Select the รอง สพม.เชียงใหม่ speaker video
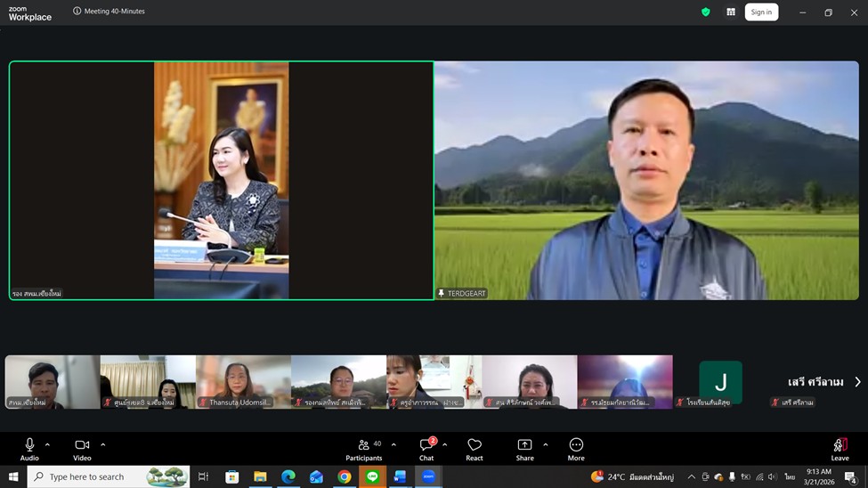The image size is (868, 488). (x=222, y=181)
